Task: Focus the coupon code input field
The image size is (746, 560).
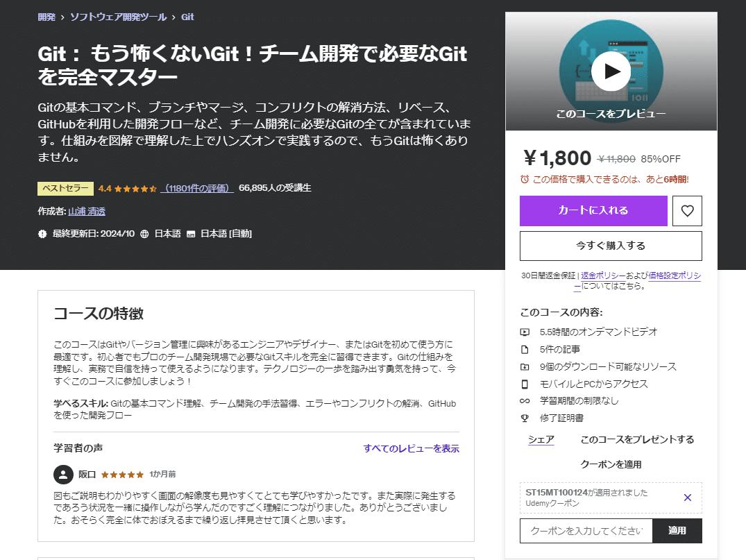Action: [x=586, y=531]
